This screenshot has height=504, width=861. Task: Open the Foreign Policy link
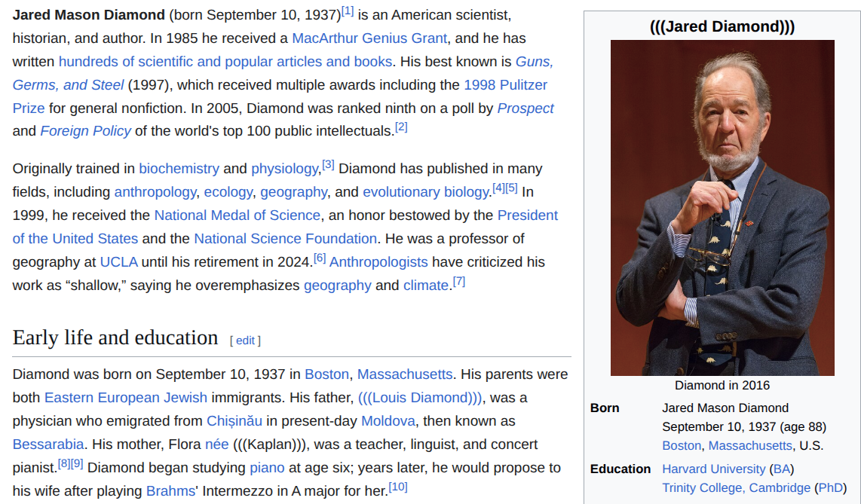point(86,131)
